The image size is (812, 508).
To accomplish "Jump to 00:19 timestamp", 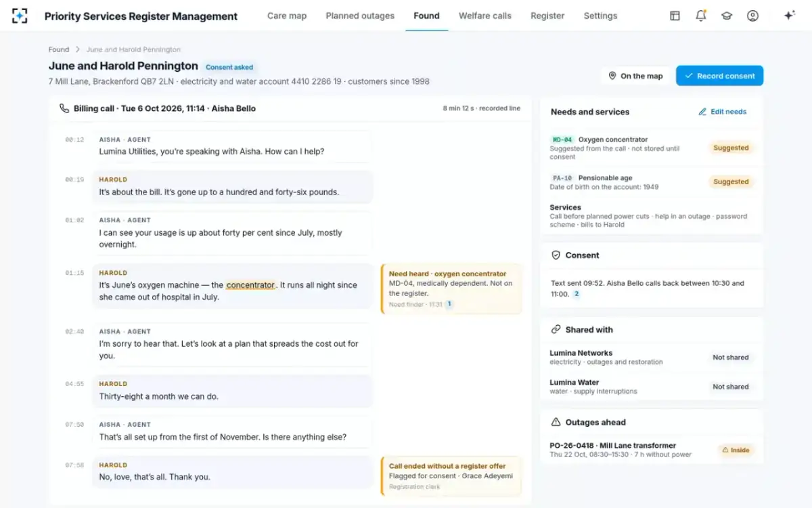I will pyautogui.click(x=74, y=180).
